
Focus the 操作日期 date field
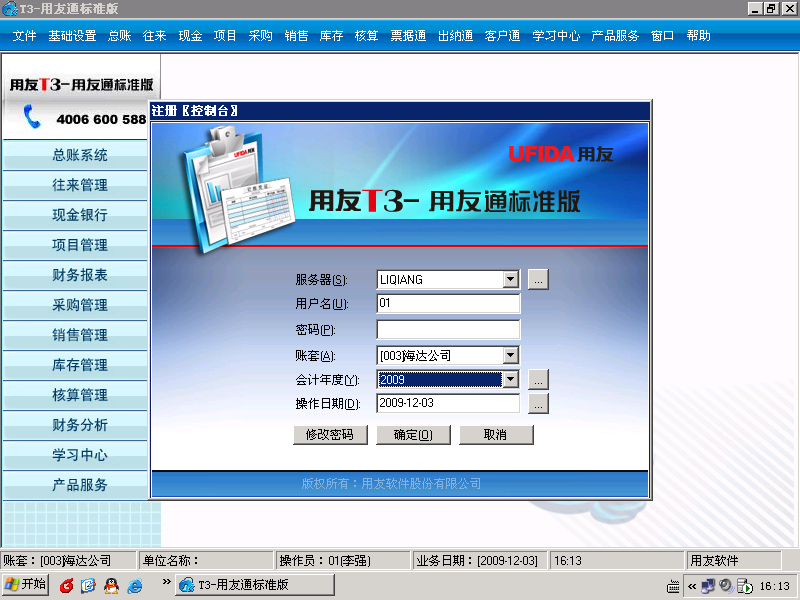click(448, 403)
